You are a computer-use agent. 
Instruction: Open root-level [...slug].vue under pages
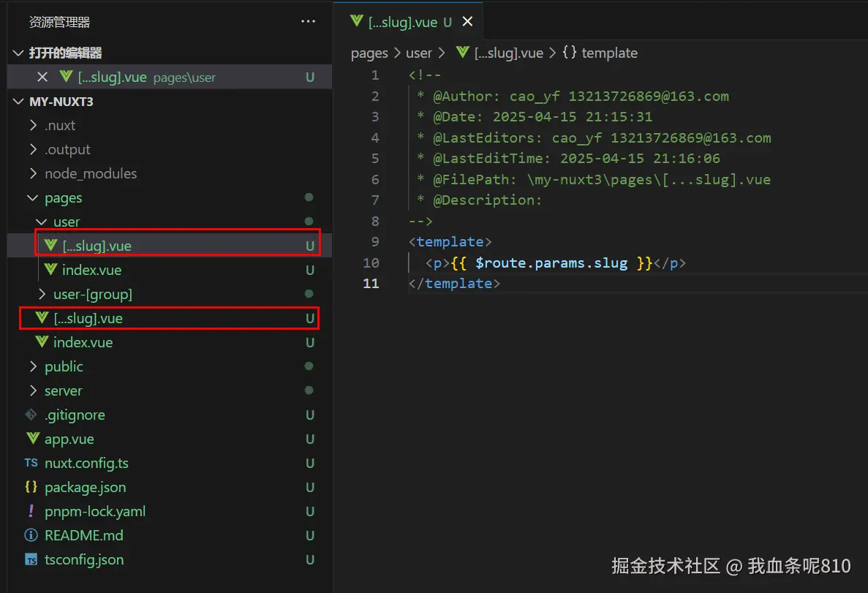tap(88, 318)
